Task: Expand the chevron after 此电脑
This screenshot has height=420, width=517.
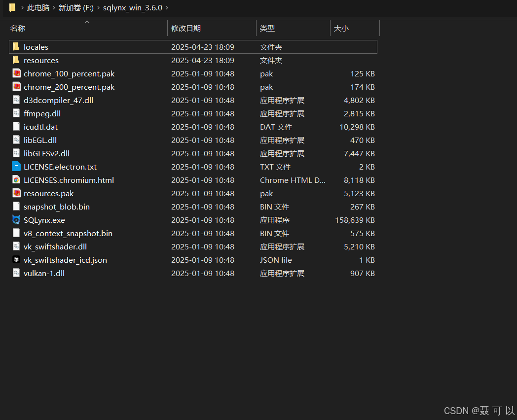Action: tap(54, 7)
